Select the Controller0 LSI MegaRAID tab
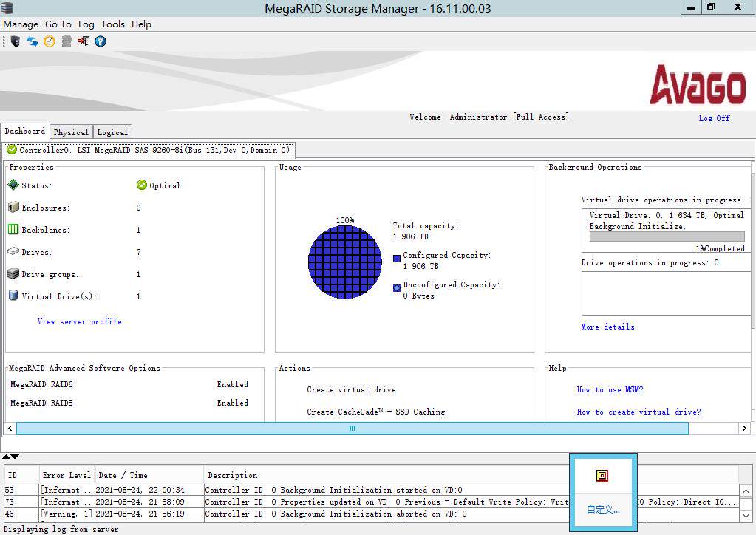 pyautogui.click(x=149, y=150)
